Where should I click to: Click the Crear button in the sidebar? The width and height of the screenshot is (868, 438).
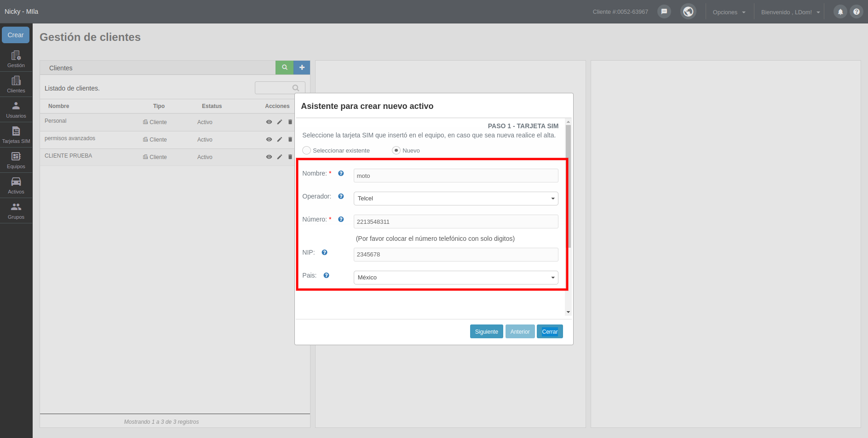(16, 35)
